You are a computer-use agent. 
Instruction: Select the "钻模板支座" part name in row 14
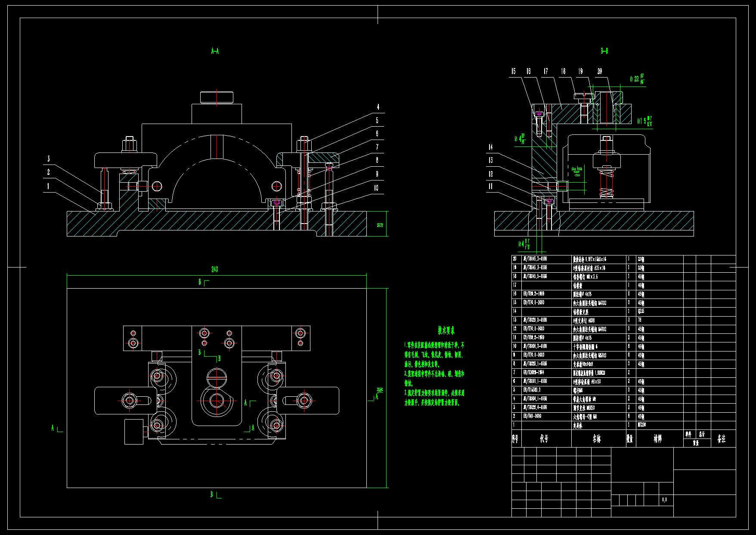pos(581,311)
